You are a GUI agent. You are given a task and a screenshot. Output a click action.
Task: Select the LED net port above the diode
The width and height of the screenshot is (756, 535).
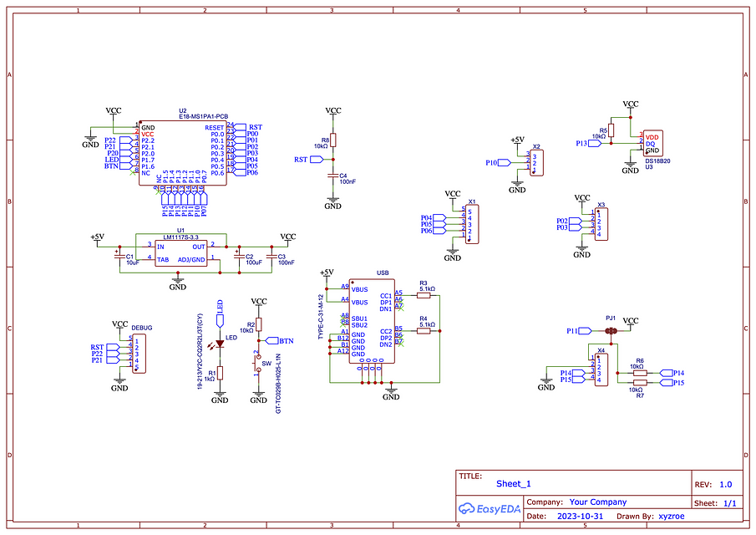[x=220, y=321]
